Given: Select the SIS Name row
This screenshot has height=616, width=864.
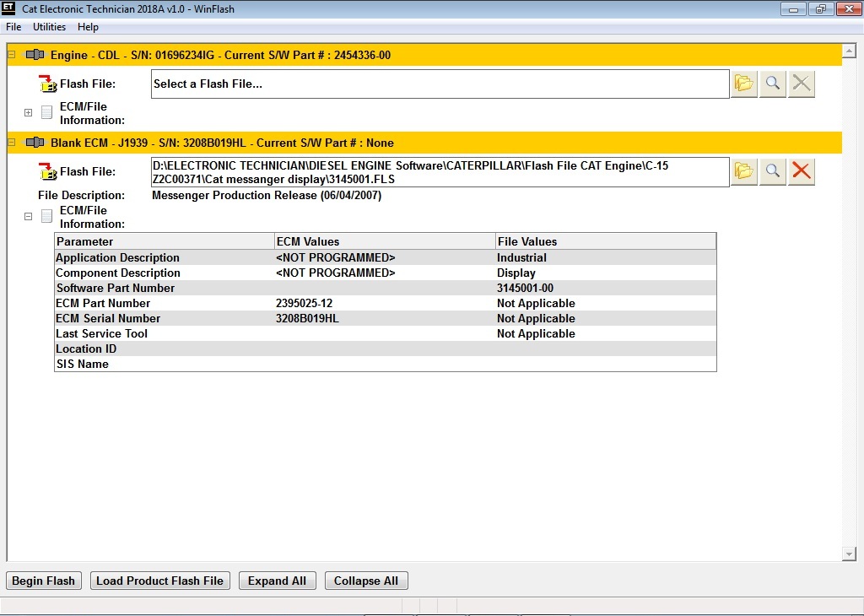Looking at the screenshot, I should coord(385,364).
